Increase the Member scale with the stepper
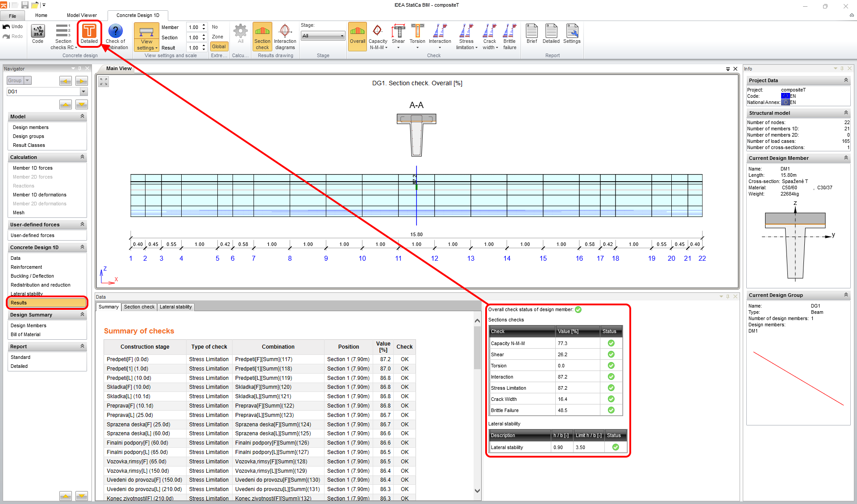The height and width of the screenshot is (504, 857). [x=204, y=25]
